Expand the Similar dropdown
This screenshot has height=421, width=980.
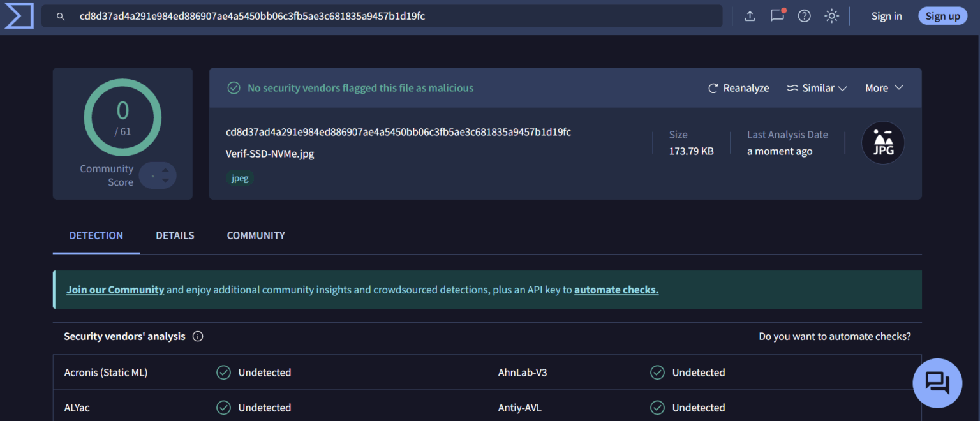point(817,88)
